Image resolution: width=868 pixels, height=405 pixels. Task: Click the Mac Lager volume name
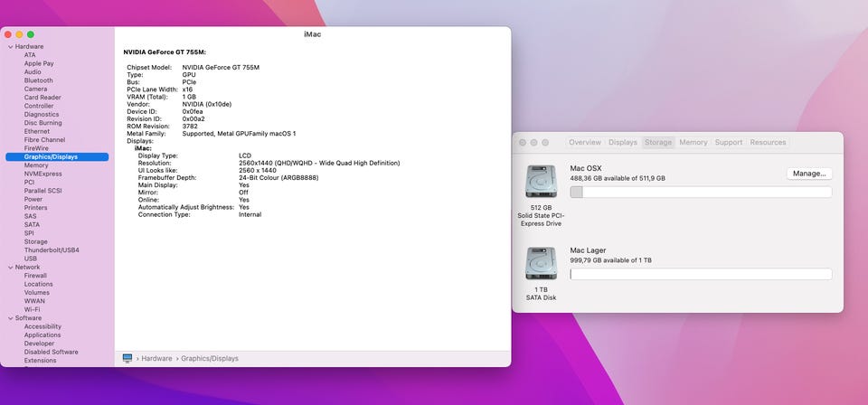pyautogui.click(x=588, y=250)
